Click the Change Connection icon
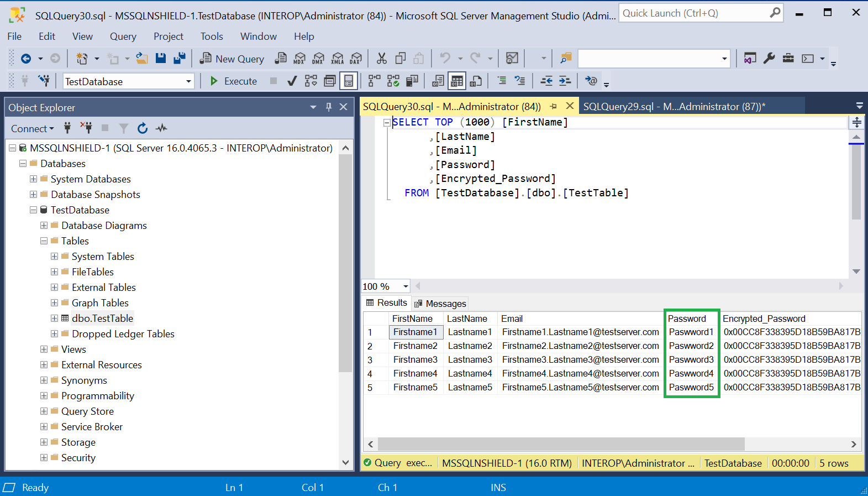The width and height of the screenshot is (868, 496). (x=44, y=81)
